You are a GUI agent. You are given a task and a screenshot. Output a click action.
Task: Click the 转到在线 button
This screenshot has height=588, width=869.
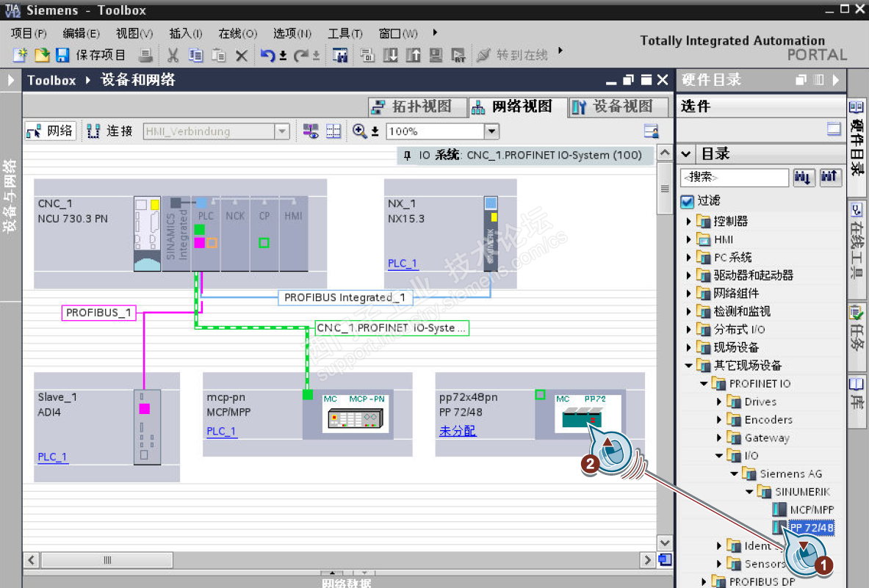[513, 55]
